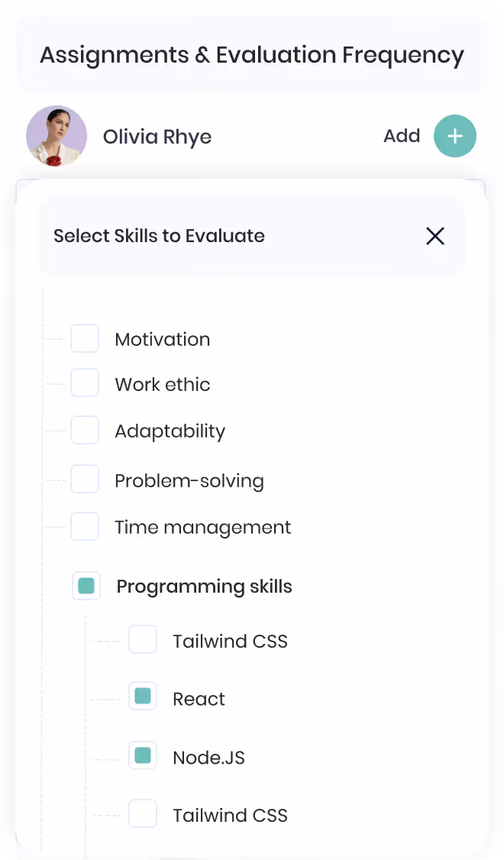Check the Time management checkbox
This screenshot has height=860, width=504.
(x=85, y=526)
